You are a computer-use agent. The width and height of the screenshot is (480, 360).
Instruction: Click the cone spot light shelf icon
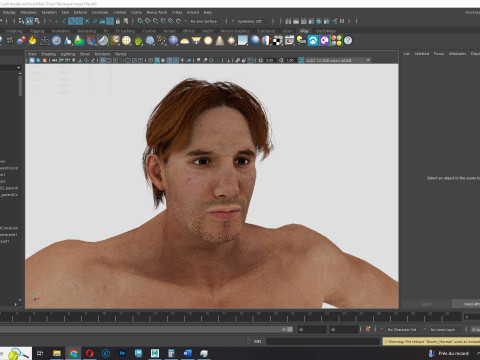(220, 41)
